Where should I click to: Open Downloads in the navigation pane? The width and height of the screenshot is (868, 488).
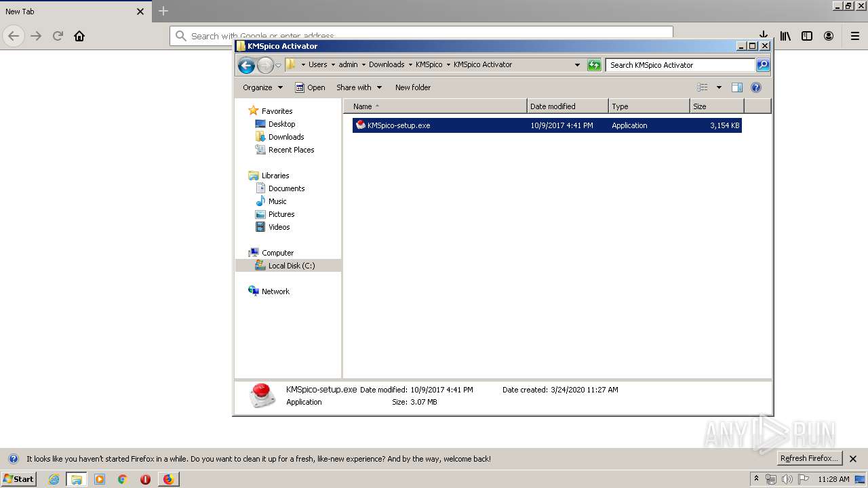pyautogui.click(x=279, y=137)
